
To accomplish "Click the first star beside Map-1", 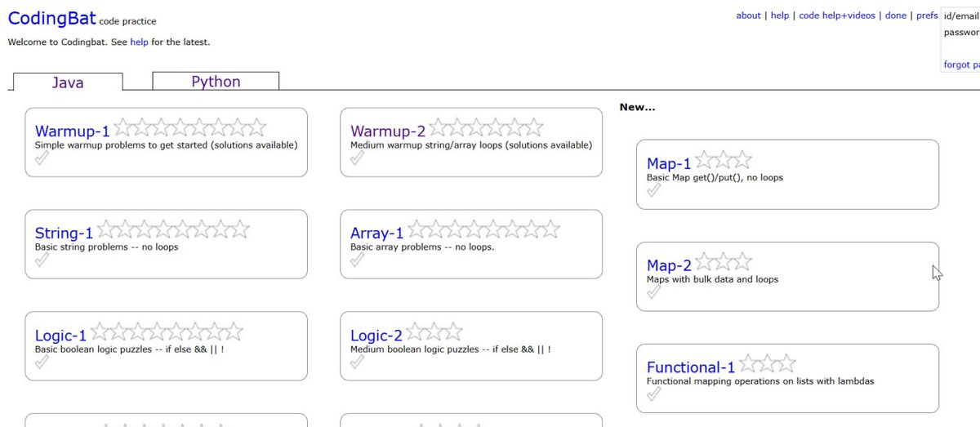I will (705, 159).
